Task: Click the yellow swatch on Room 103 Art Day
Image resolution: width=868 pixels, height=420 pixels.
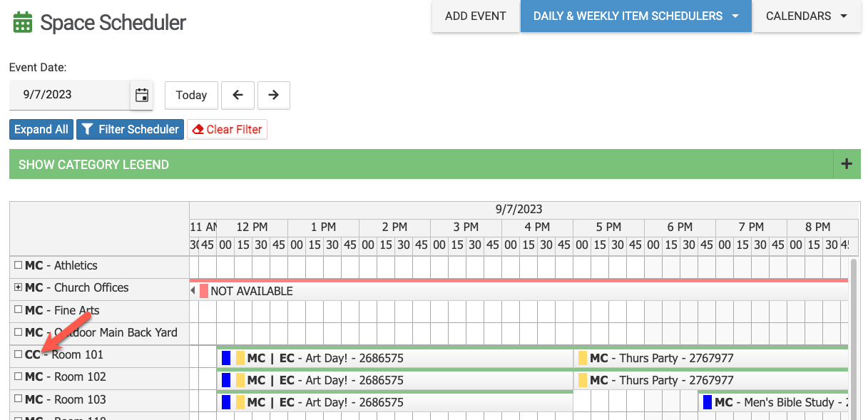Action: click(240, 402)
